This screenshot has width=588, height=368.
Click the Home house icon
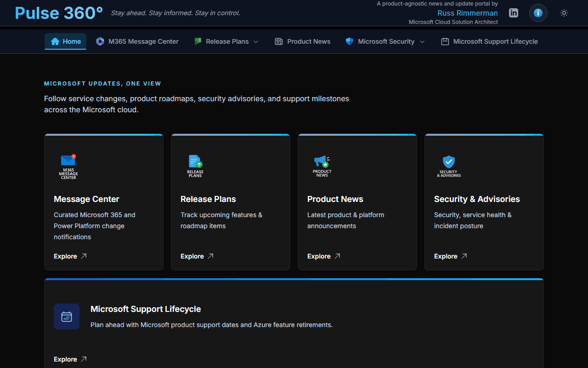point(55,41)
